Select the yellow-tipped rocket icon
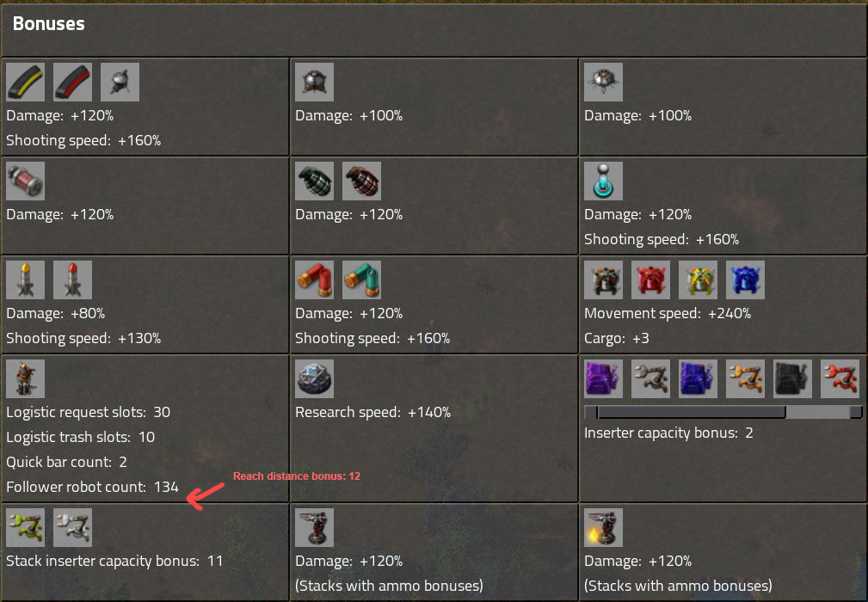Screen dimensions: 868x602 (26, 280)
